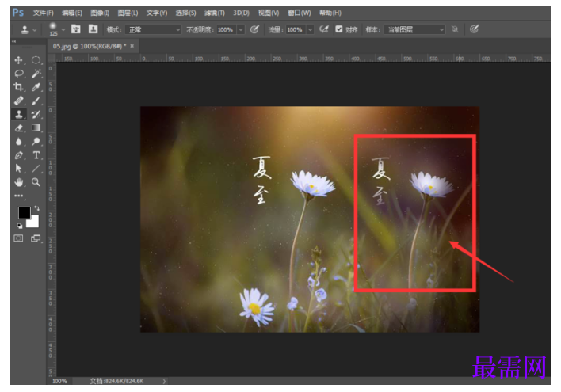
Task: Open the 帮助(H) menu
Action: (x=330, y=13)
